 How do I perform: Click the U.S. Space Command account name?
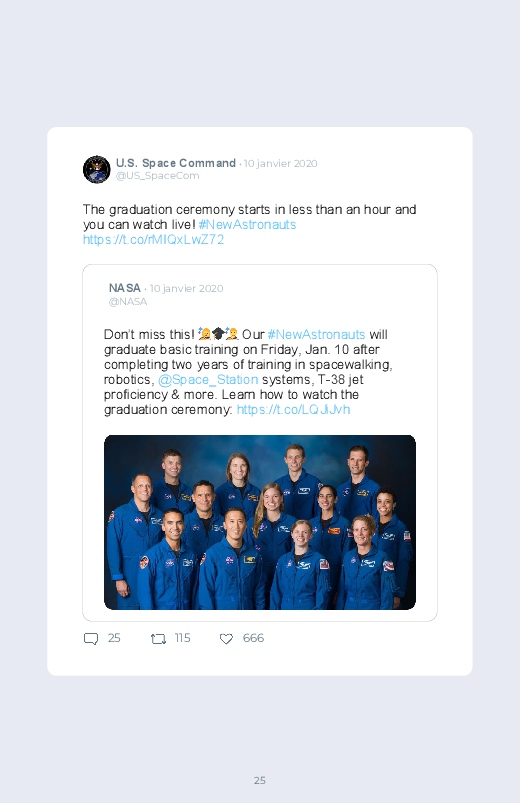click(x=176, y=163)
